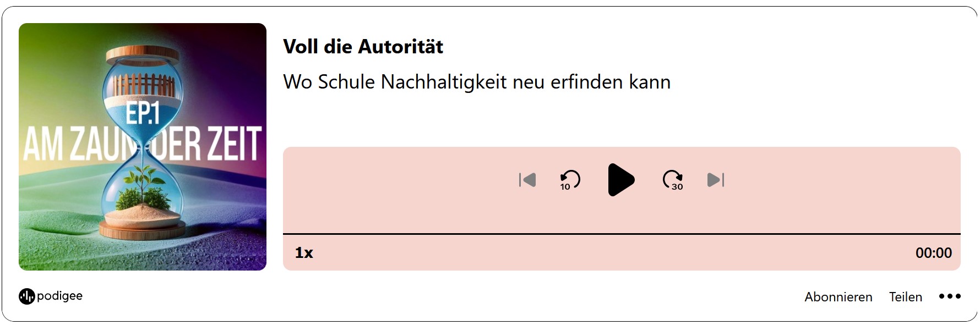The image size is (980, 325).
Task: Click the black playback progress line
Action: pos(622,234)
